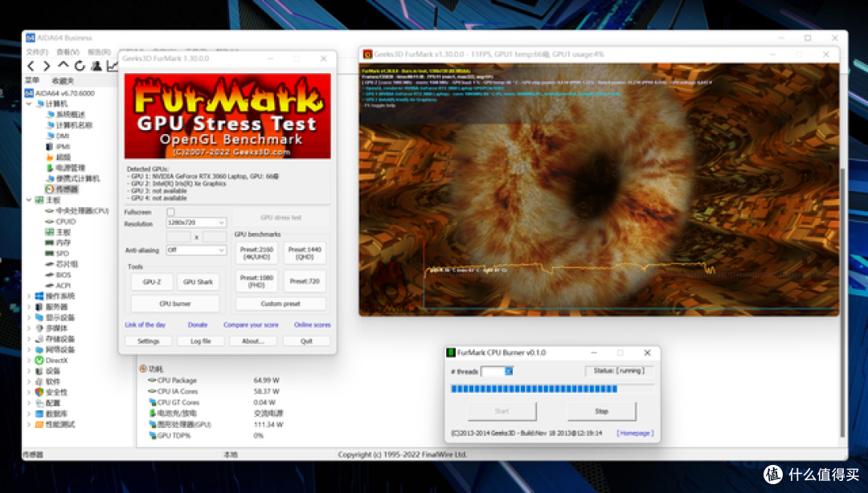Viewport: 868px width, 493px height.
Task: Click the GPU-Z tool button
Action: (x=152, y=282)
